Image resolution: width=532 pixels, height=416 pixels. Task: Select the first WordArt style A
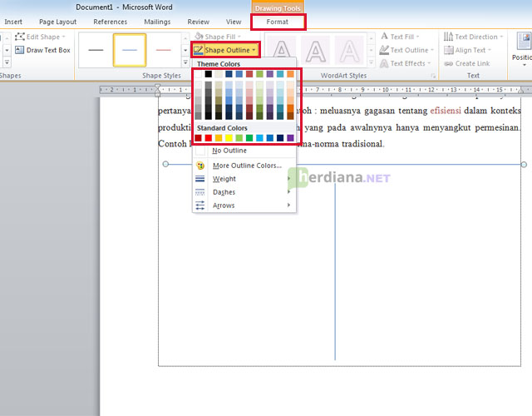pos(282,50)
